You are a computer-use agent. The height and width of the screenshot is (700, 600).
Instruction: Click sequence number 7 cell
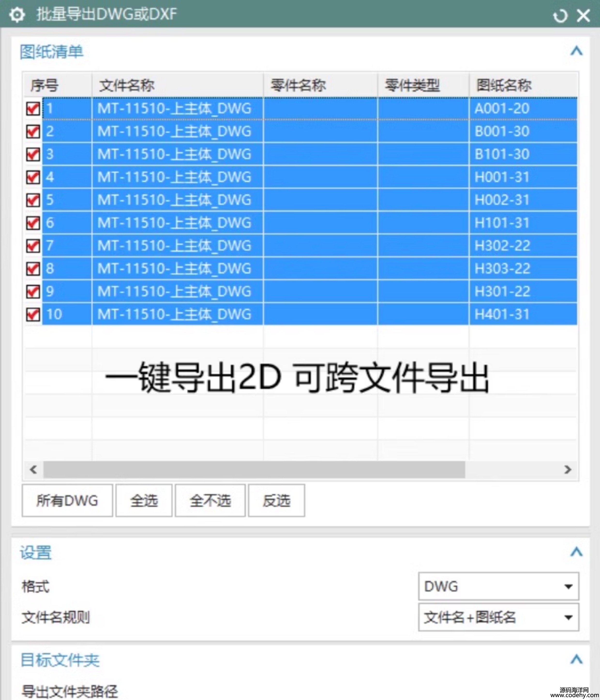tap(67, 246)
